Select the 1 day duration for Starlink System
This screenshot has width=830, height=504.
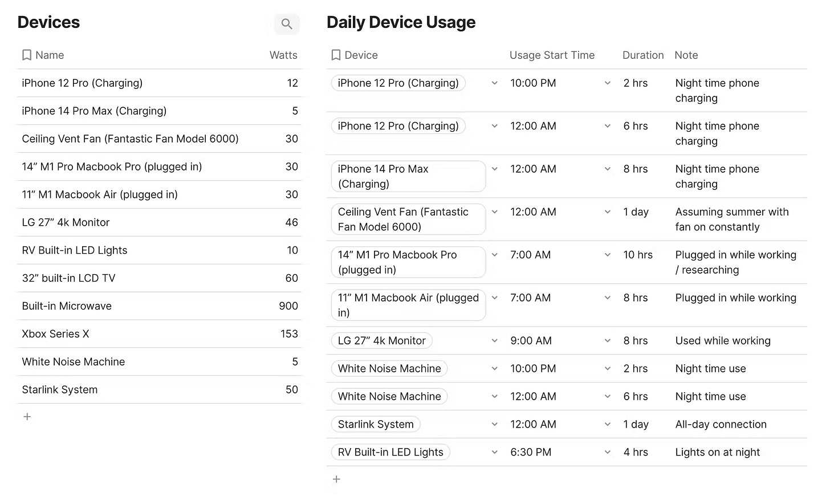pos(636,424)
